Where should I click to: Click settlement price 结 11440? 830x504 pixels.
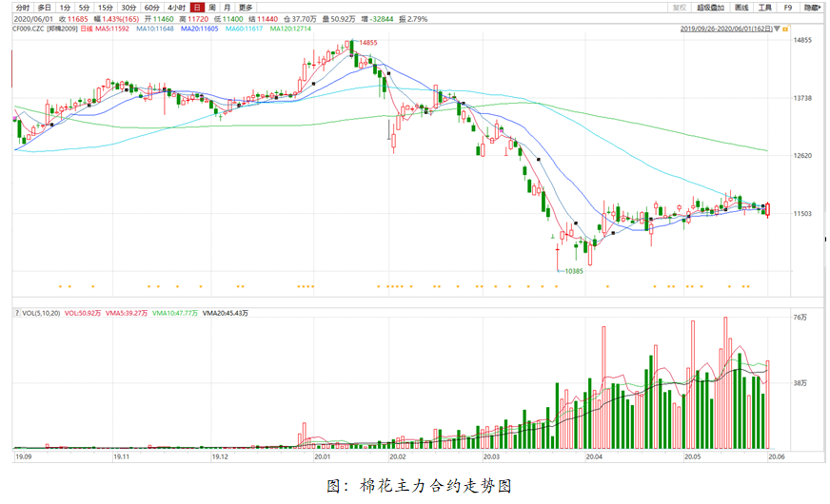(263, 19)
